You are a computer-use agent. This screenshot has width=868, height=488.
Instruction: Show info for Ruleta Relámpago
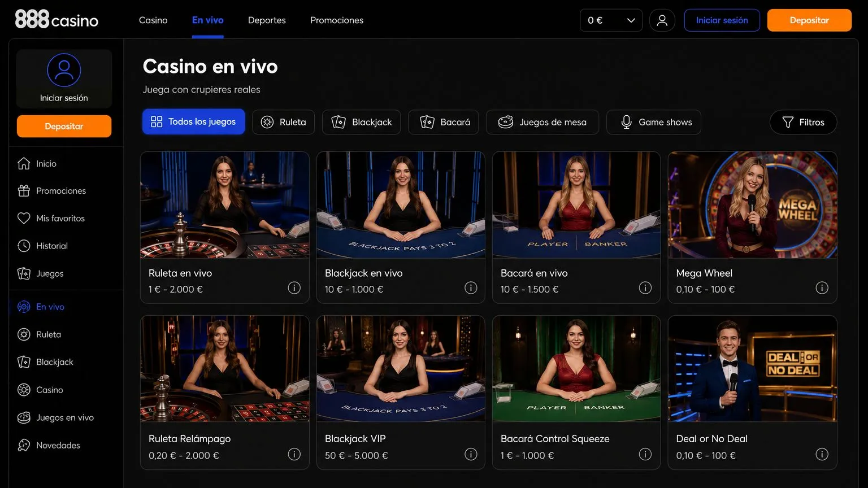tap(294, 454)
